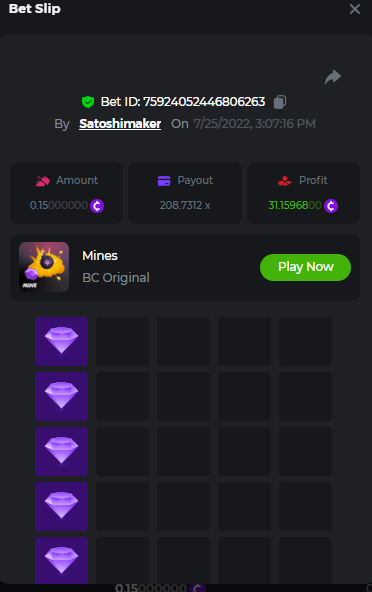Select the second-row diamond tile

coord(62,396)
